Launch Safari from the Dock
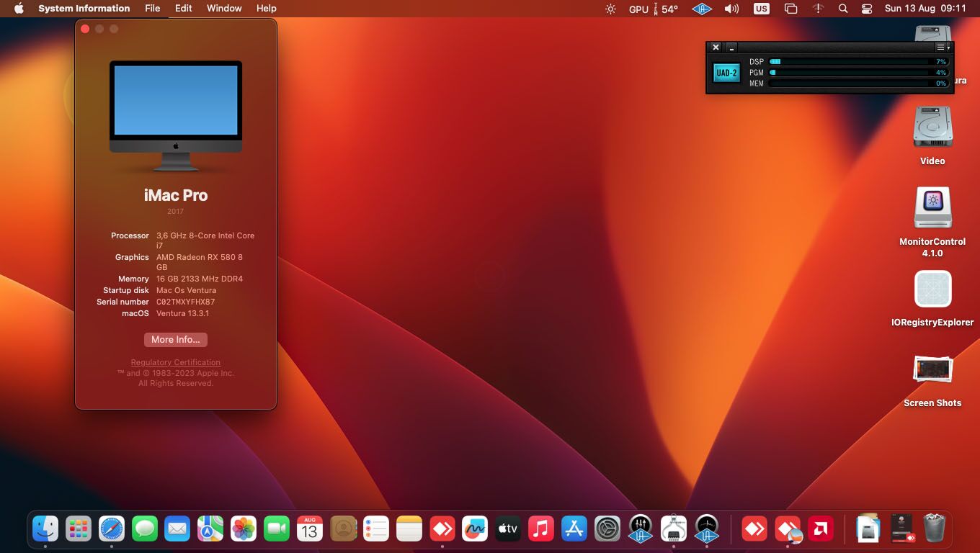The image size is (980, 553). (x=112, y=528)
